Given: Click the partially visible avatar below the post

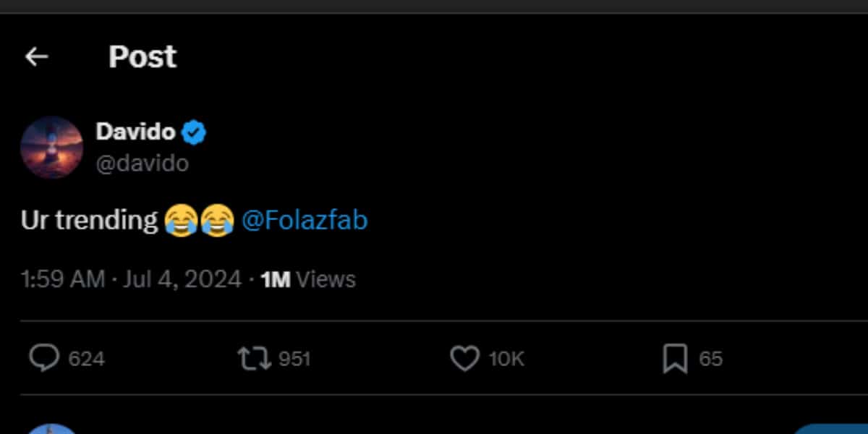Looking at the screenshot, I should (x=52, y=428).
